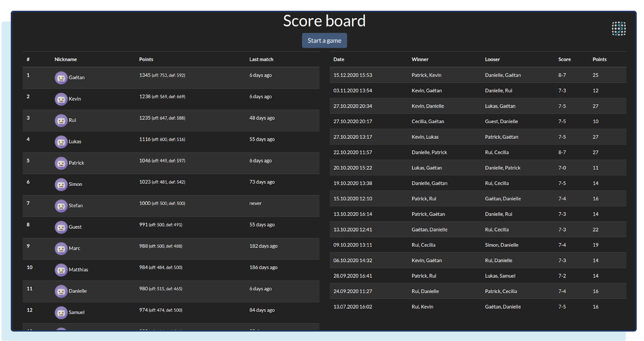Click the nickname Kevin in ranking
This screenshot has height=341, width=644.
(75, 99)
